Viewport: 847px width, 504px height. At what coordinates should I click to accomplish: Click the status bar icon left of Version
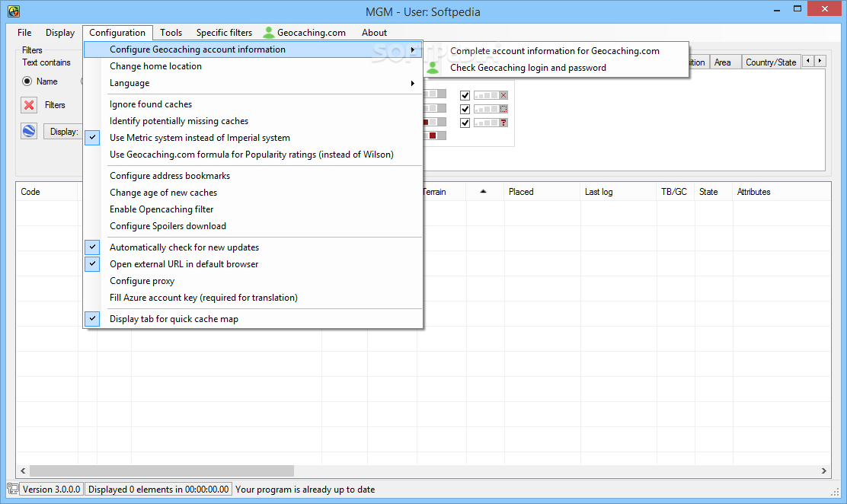12,489
